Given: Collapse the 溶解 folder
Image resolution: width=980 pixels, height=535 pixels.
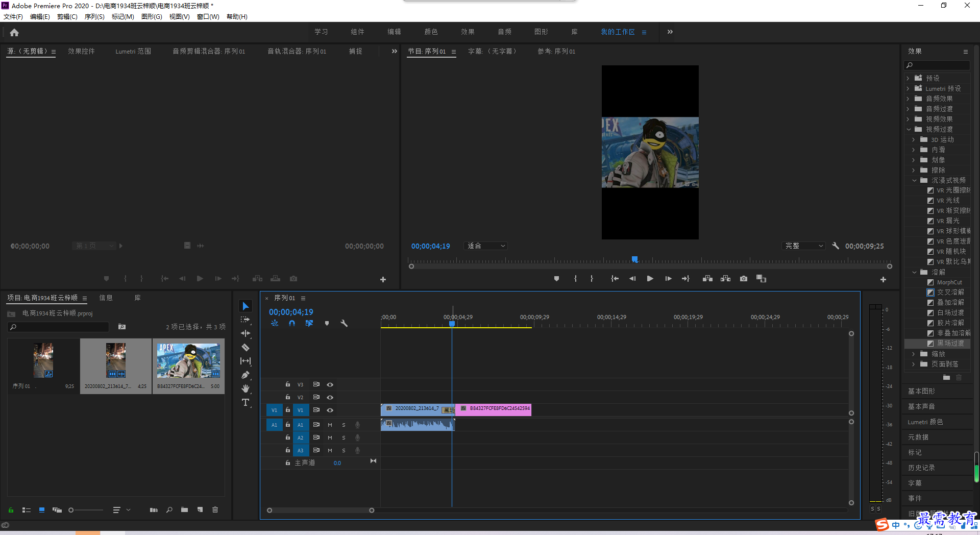Looking at the screenshot, I should 914,272.
